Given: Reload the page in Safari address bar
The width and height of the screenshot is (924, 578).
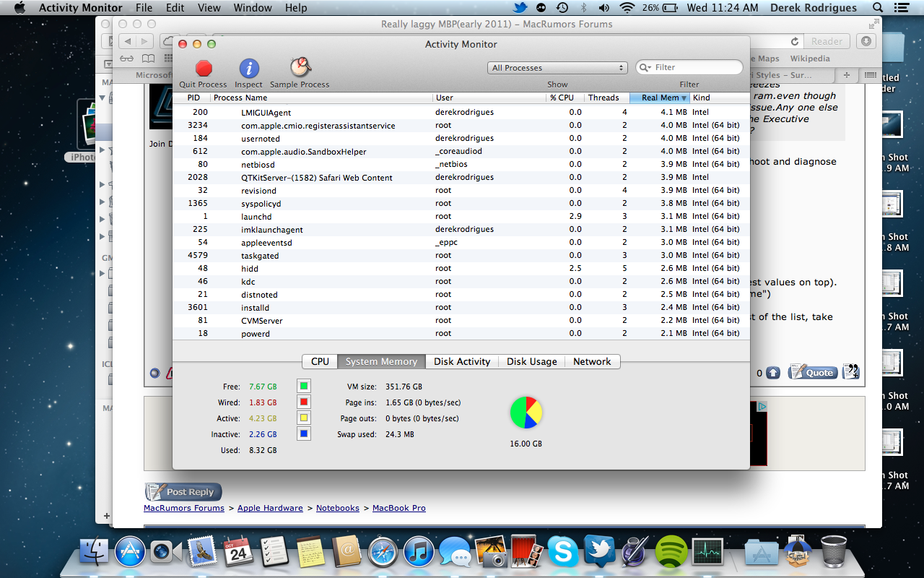Looking at the screenshot, I should pyautogui.click(x=795, y=41).
